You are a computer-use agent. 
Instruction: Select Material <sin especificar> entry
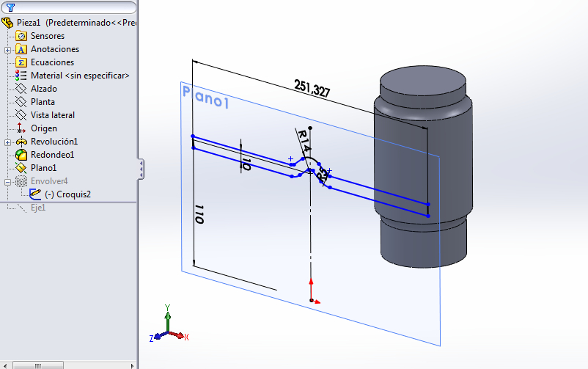[80, 76]
